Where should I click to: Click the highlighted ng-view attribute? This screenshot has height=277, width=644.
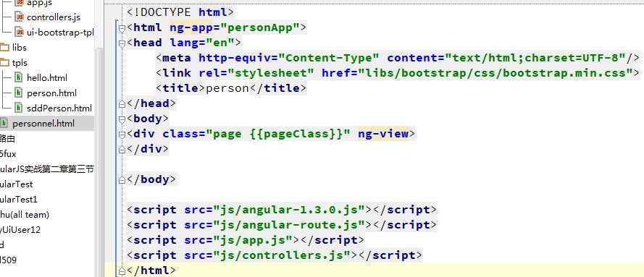tap(383, 134)
